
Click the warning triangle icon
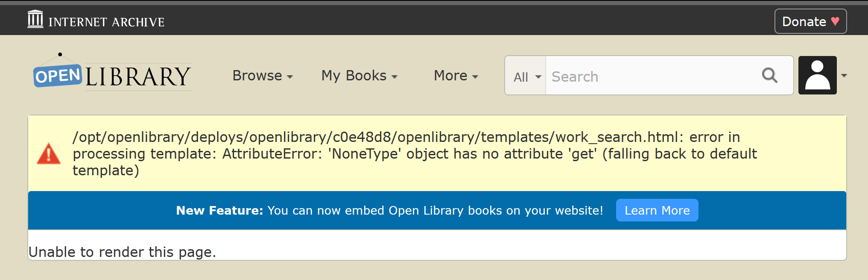point(49,153)
